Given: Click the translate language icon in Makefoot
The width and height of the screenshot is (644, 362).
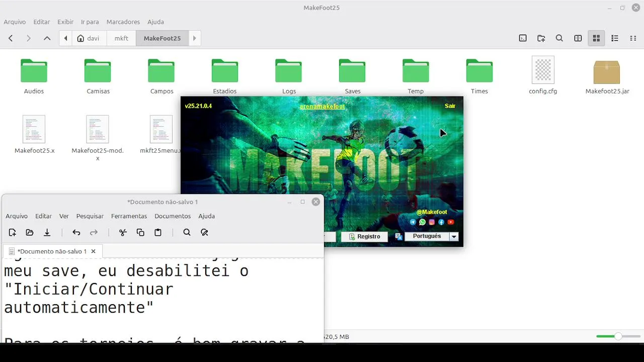Looking at the screenshot, I should (399, 236).
